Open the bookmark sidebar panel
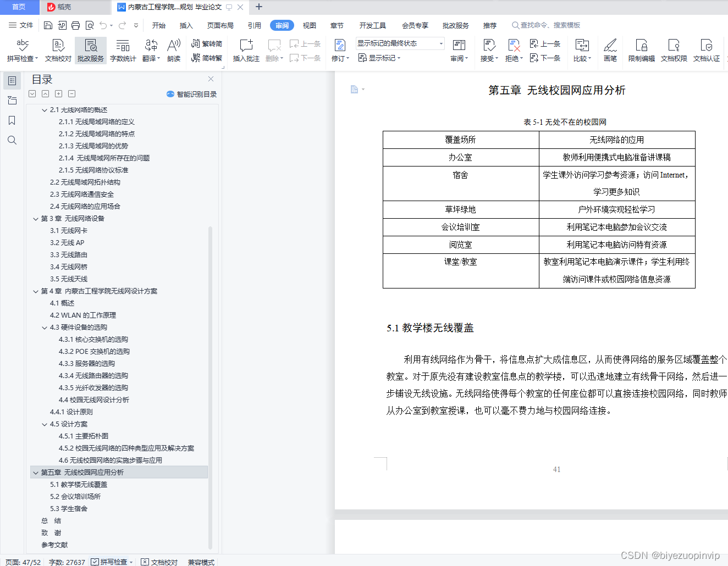This screenshot has width=728, height=566. pos(12,120)
